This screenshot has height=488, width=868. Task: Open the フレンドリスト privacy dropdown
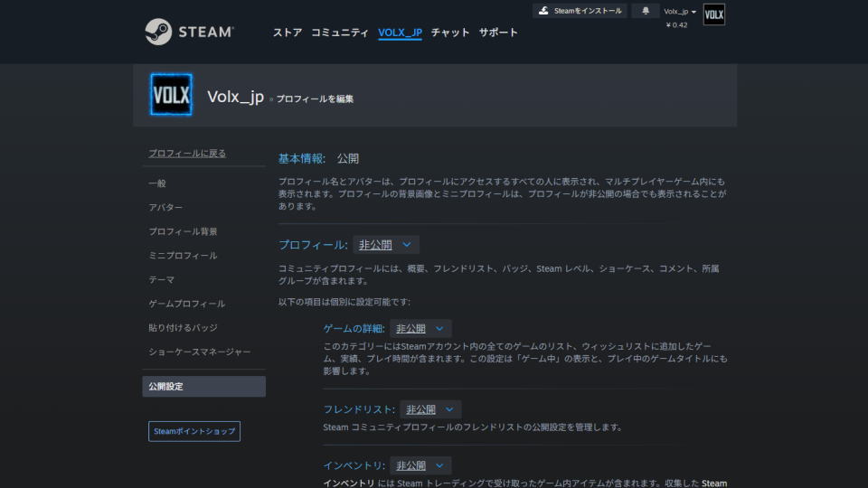[430, 409]
